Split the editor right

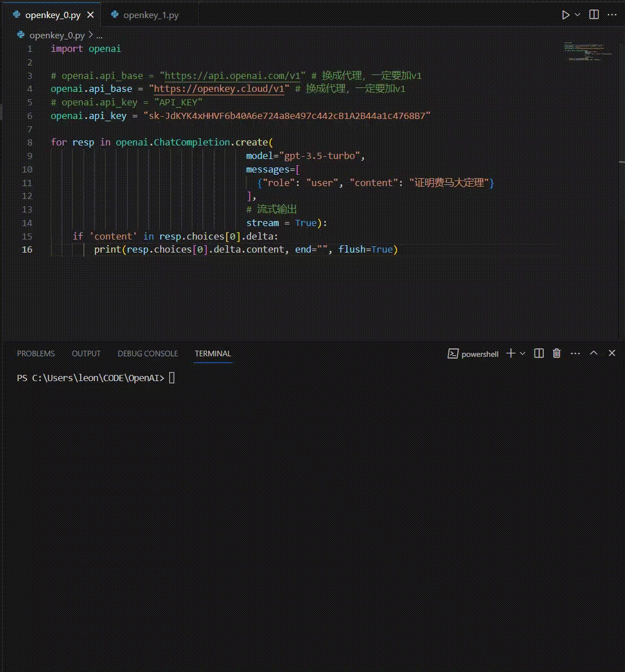tap(594, 15)
